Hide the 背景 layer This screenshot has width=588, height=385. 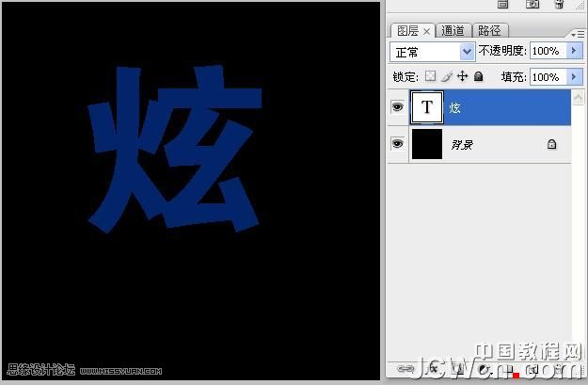(x=398, y=144)
